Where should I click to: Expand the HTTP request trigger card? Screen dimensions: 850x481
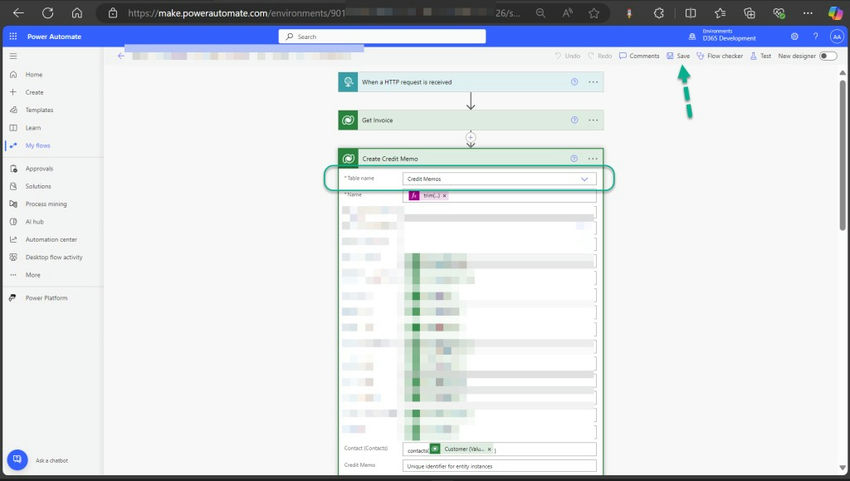(471, 82)
